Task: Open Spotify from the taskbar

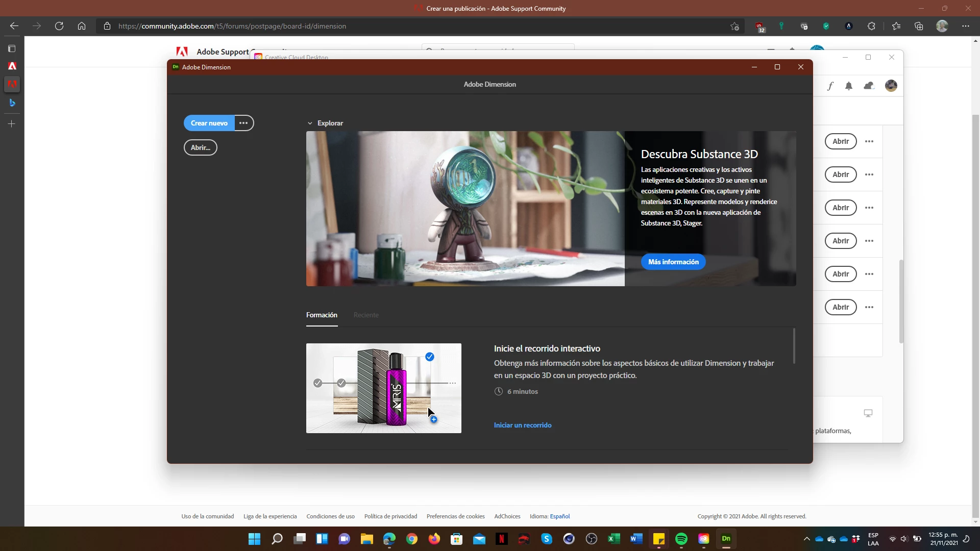Action: pyautogui.click(x=681, y=539)
